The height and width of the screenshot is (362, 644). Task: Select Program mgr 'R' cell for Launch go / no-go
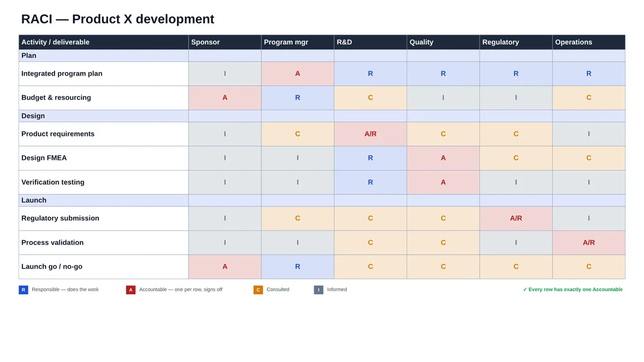pyautogui.click(x=298, y=267)
